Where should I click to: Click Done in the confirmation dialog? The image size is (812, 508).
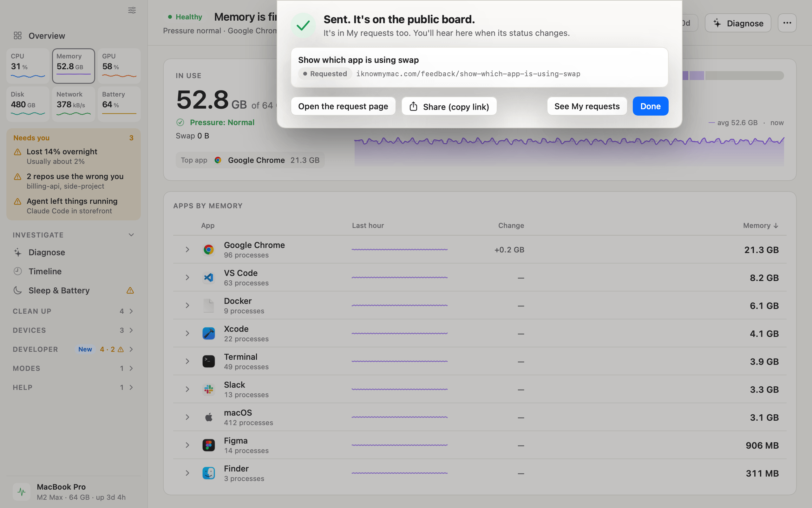pos(650,106)
